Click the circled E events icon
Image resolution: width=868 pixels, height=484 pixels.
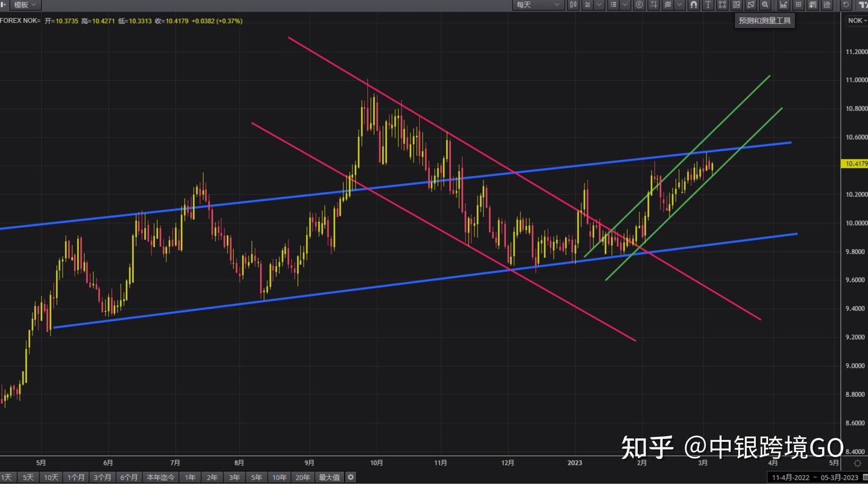coord(640,5)
